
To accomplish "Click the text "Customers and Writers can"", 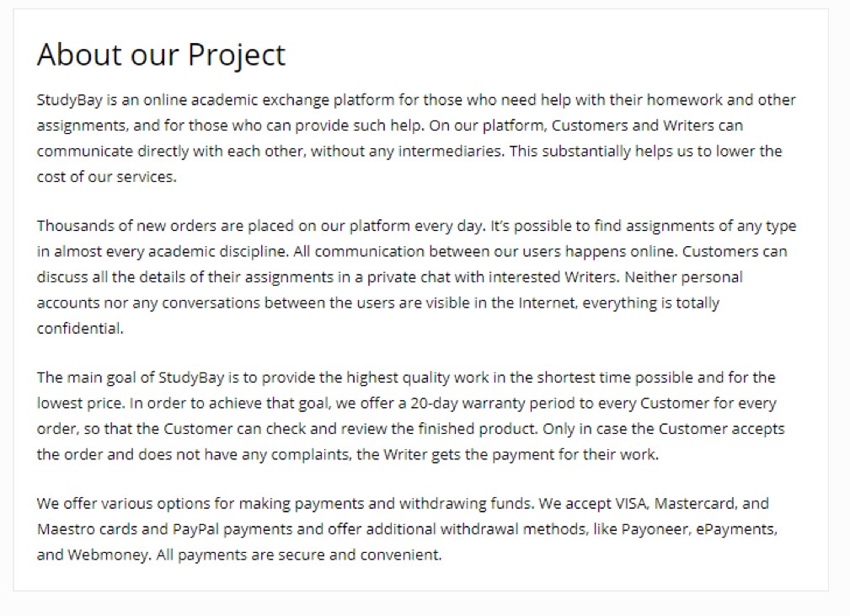I will coord(647,126).
